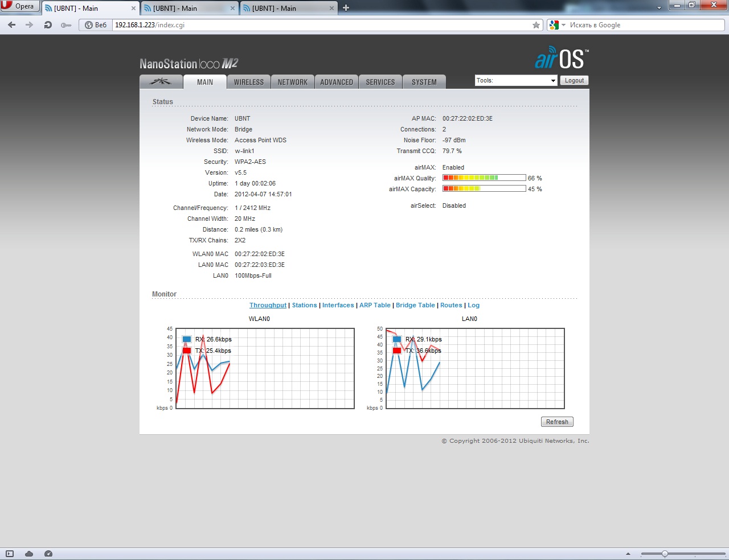Click the address bar URL field

click(x=322, y=25)
